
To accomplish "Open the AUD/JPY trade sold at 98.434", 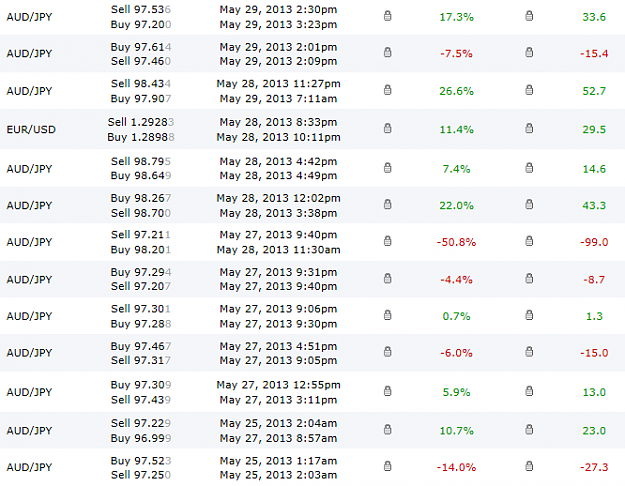I will pos(312,91).
